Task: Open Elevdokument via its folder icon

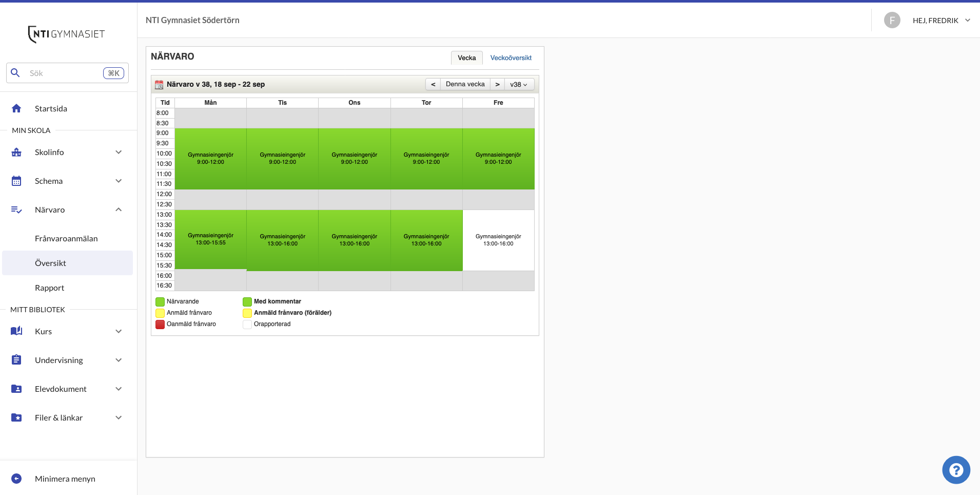Action: pyautogui.click(x=16, y=389)
